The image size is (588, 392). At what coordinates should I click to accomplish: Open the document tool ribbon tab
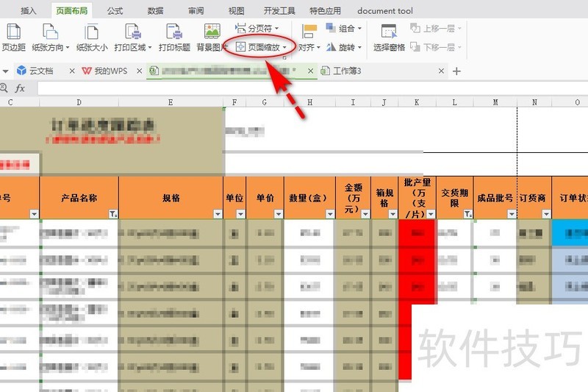point(385,11)
